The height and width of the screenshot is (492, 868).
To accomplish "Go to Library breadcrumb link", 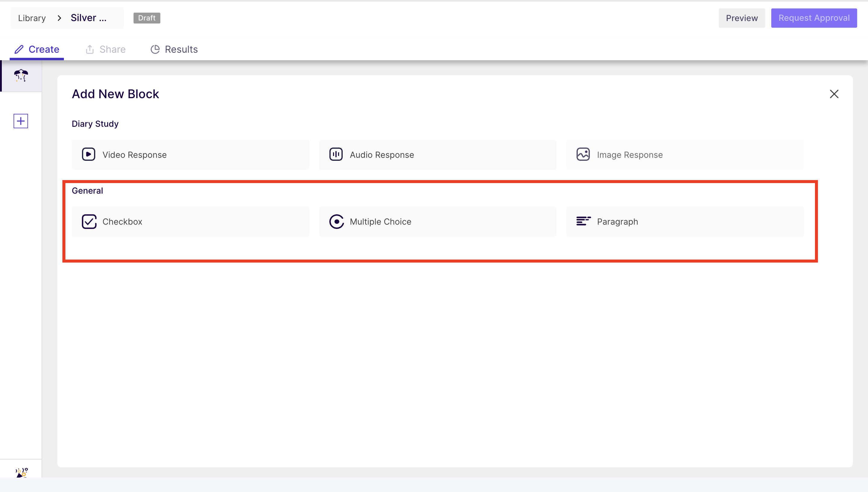I will pos(32,18).
